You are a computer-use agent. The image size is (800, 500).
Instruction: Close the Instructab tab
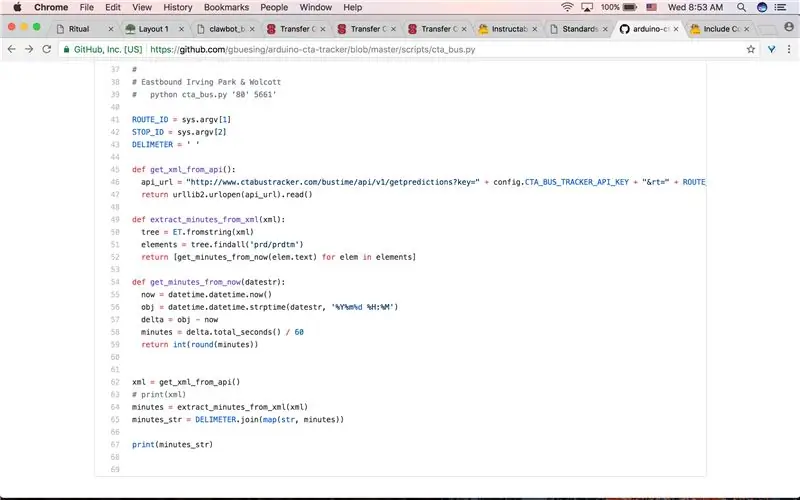(x=535, y=29)
